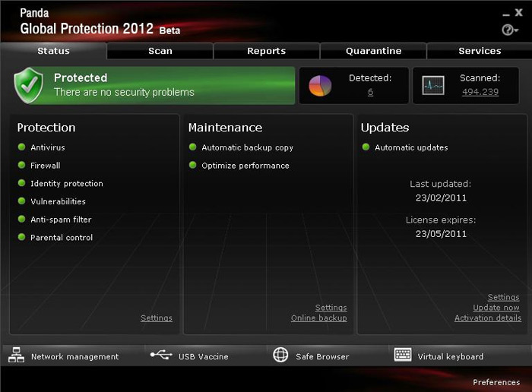Select the Firewall protection label
Image resolution: width=532 pixels, height=392 pixels.
[x=45, y=166]
